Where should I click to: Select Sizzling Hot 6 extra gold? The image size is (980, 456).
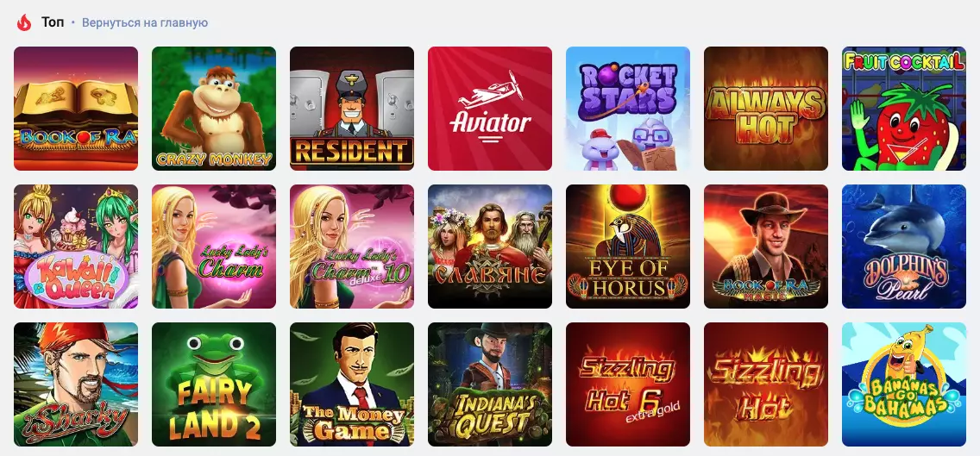[628, 384]
